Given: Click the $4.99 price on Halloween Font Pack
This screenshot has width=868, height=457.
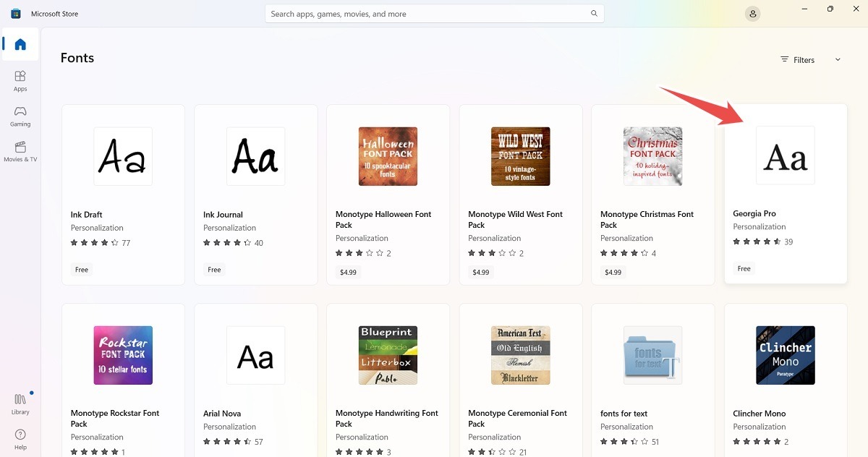Looking at the screenshot, I should [348, 272].
